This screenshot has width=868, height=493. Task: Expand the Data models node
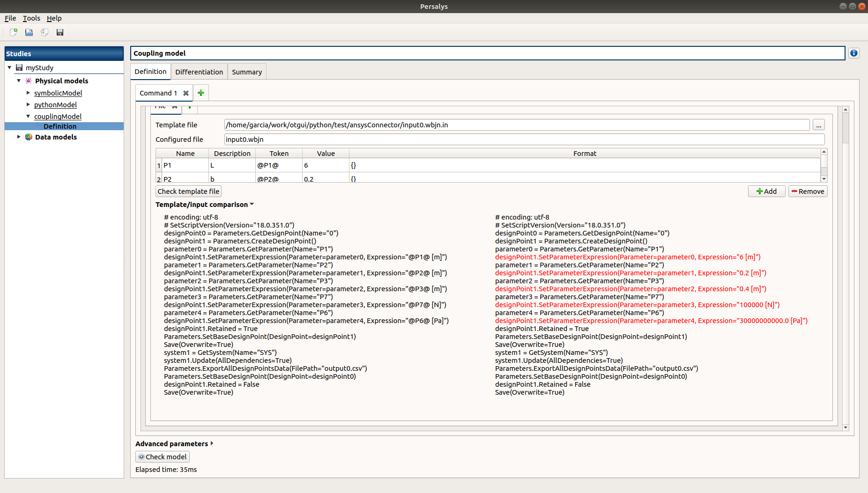(x=19, y=137)
